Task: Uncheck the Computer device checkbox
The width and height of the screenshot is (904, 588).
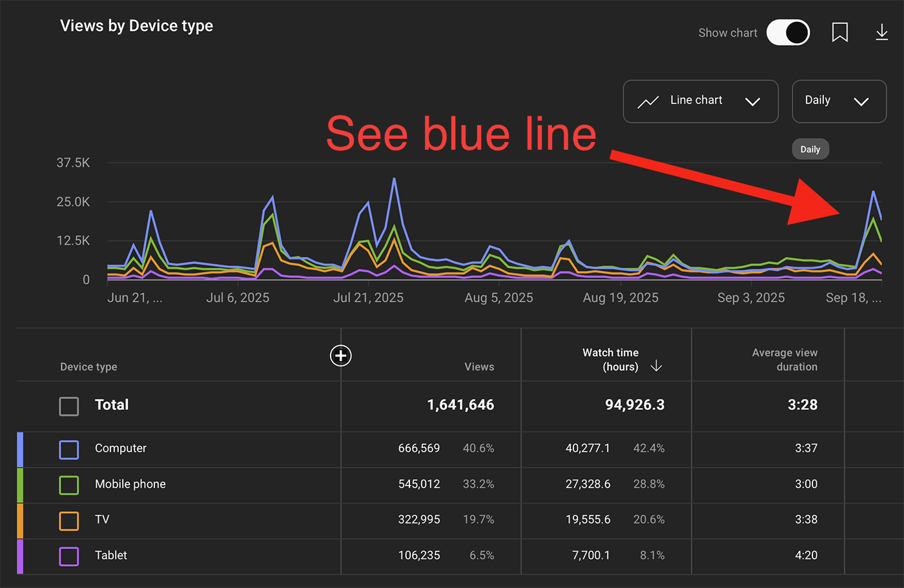Action: (69, 449)
